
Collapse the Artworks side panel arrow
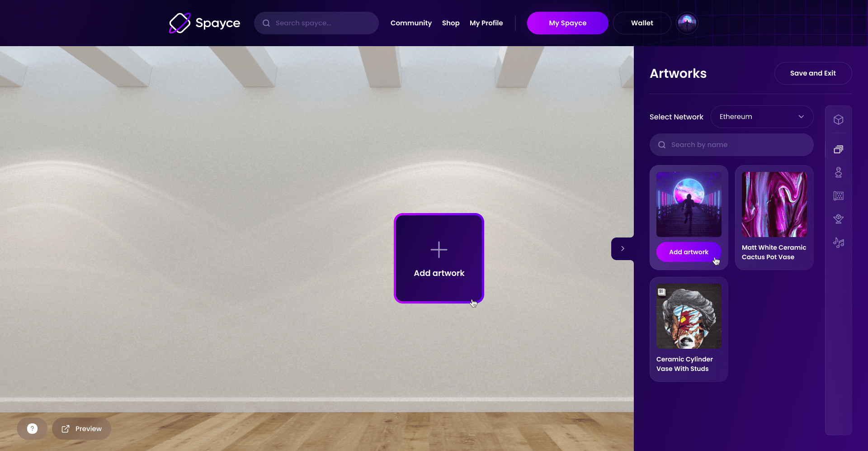point(623,248)
